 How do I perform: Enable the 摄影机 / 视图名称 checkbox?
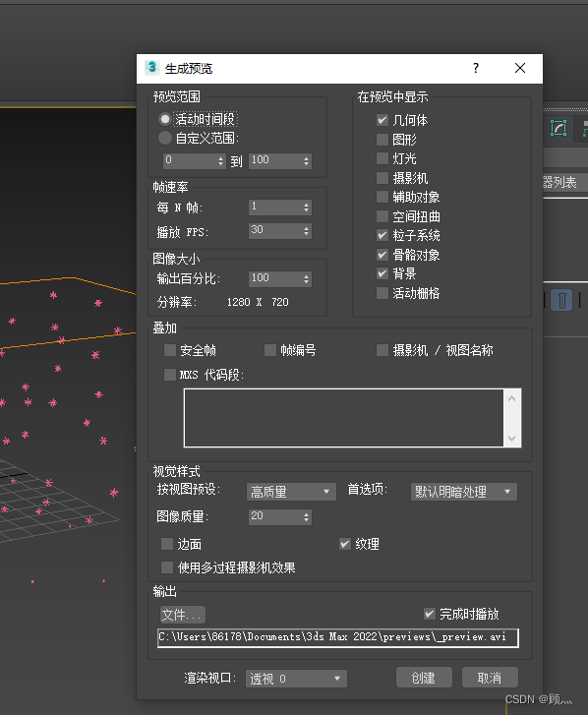pyautogui.click(x=382, y=350)
